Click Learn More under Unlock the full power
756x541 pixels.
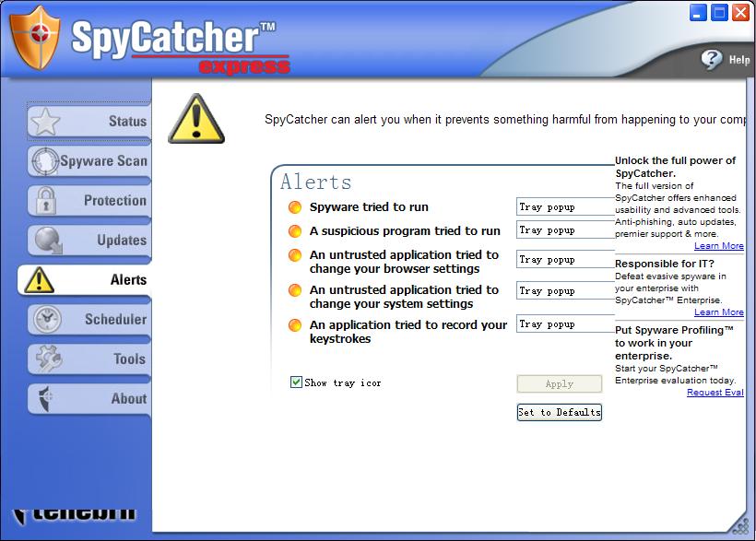(x=718, y=246)
